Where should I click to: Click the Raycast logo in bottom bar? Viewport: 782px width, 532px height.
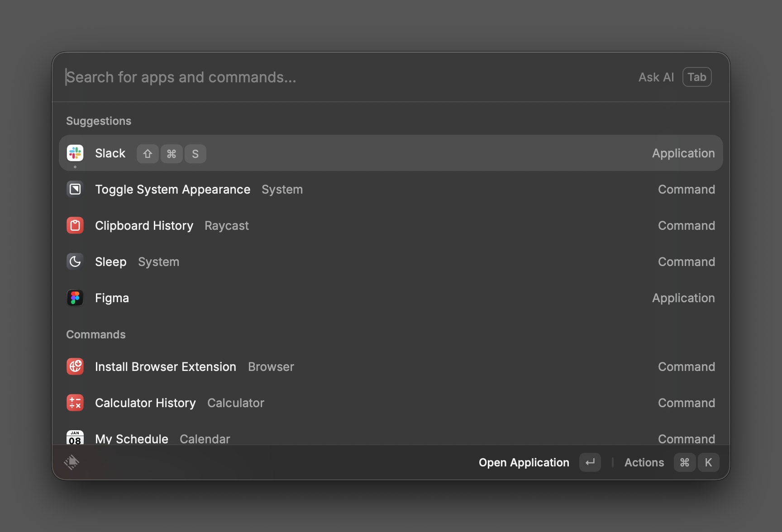pyautogui.click(x=72, y=462)
